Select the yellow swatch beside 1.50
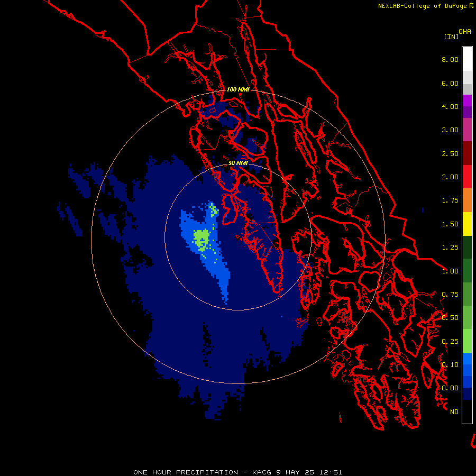This screenshot has width=476, height=476. point(467,224)
